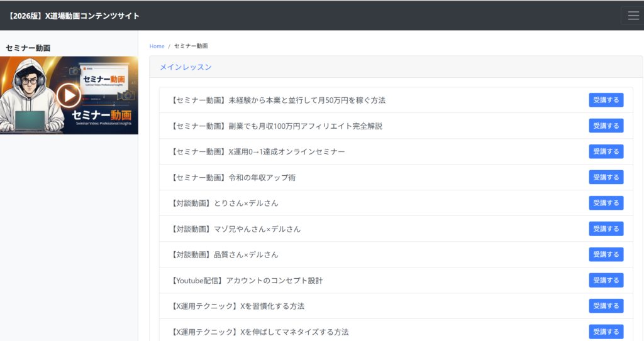Open the site title 【2026版】X道場動画コンテンツサイト
The image size is (644, 341).
click(x=74, y=16)
